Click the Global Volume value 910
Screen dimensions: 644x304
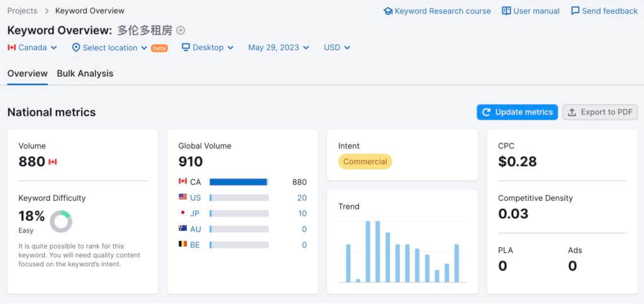coord(191,162)
